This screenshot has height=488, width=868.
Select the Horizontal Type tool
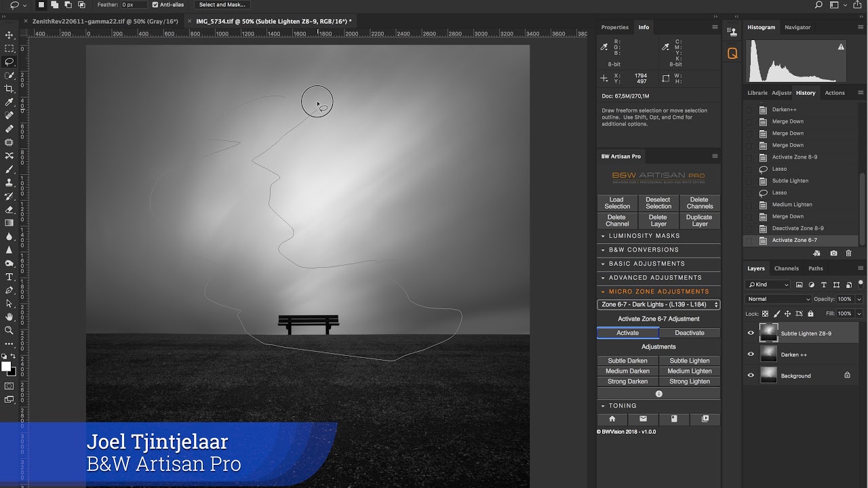[x=9, y=277]
